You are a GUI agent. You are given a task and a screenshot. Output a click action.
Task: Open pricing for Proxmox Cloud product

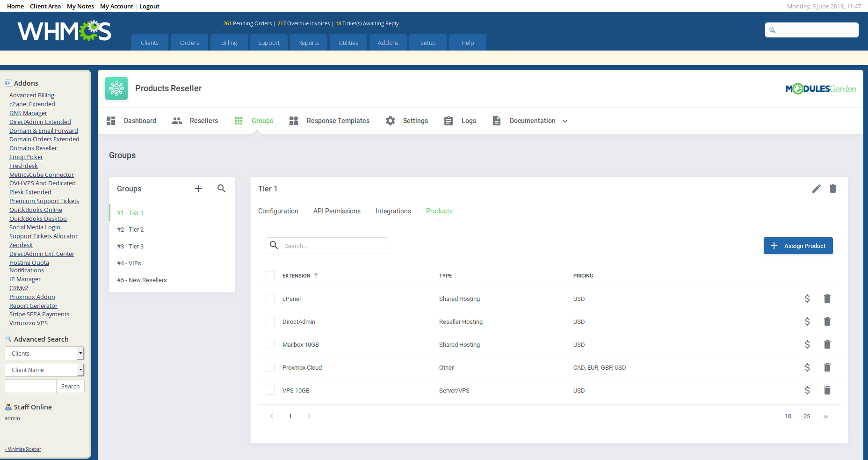(807, 367)
